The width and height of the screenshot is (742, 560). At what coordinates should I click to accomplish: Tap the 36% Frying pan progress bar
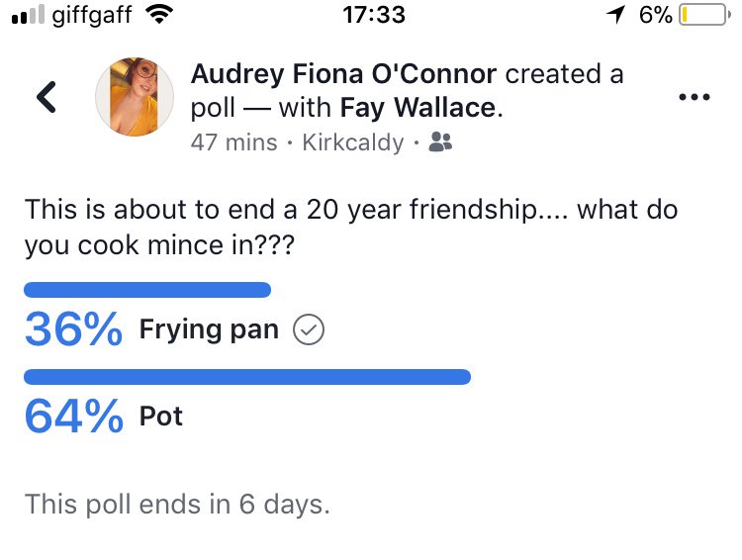[x=147, y=290]
